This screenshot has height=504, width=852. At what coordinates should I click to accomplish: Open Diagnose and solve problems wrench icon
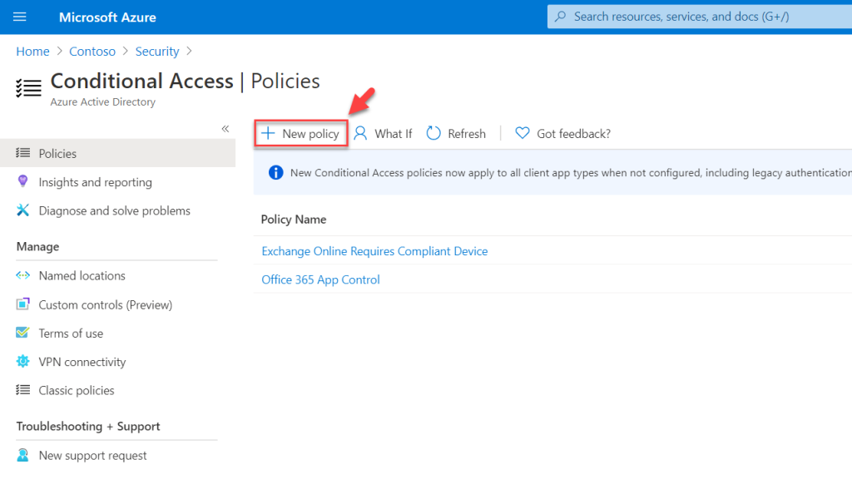(x=22, y=210)
